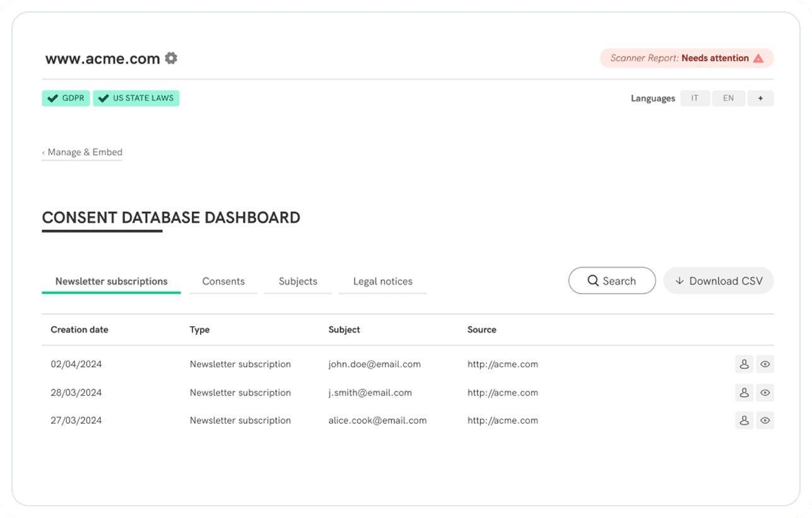Open subject profile icon for alice.cook@email.com
The image size is (812, 518).
[x=744, y=420]
